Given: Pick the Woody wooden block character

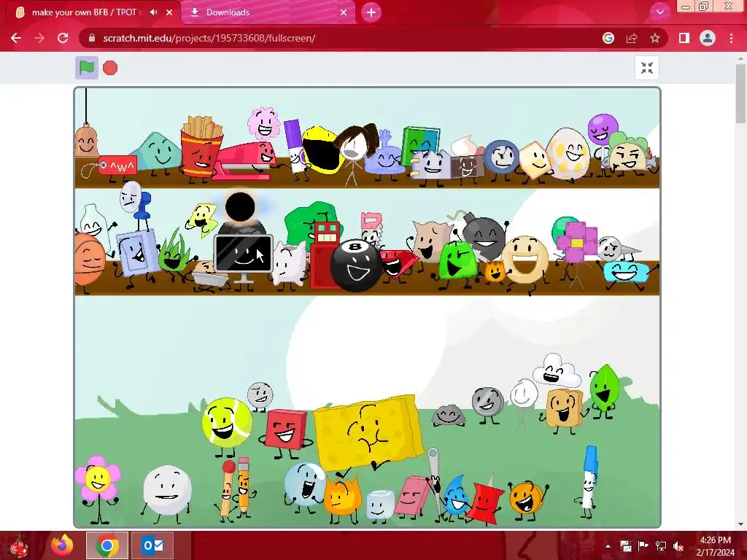Looking at the screenshot, I should coord(565,408).
